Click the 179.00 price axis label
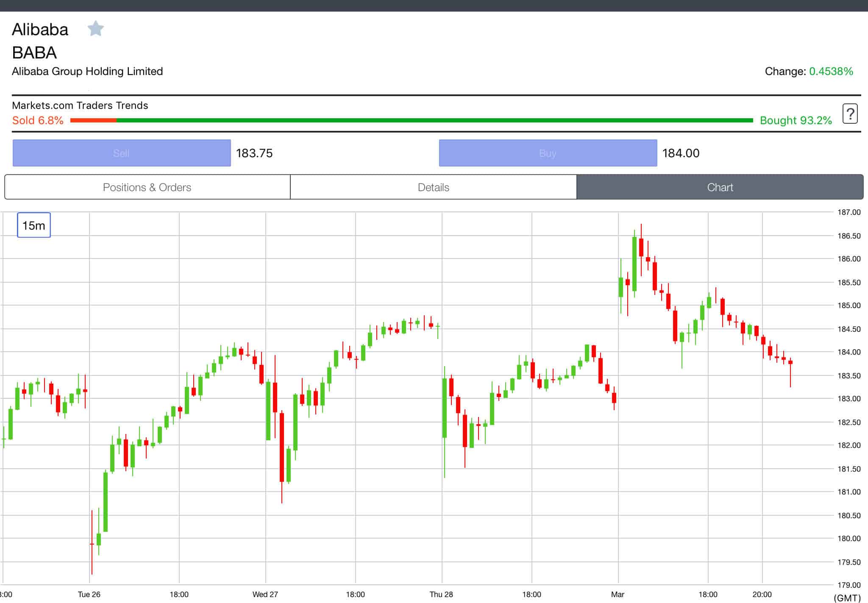The image size is (868, 603). pyautogui.click(x=849, y=585)
